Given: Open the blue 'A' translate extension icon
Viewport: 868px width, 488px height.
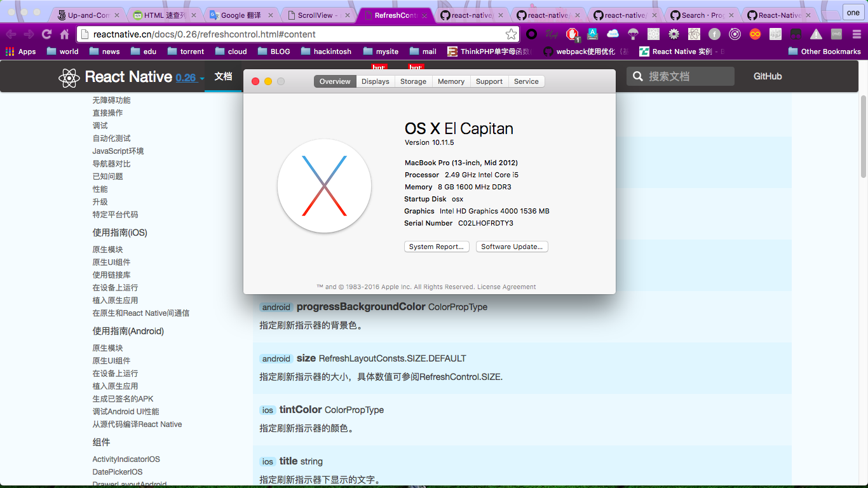Looking at the screenshot, I should [592, 34].
